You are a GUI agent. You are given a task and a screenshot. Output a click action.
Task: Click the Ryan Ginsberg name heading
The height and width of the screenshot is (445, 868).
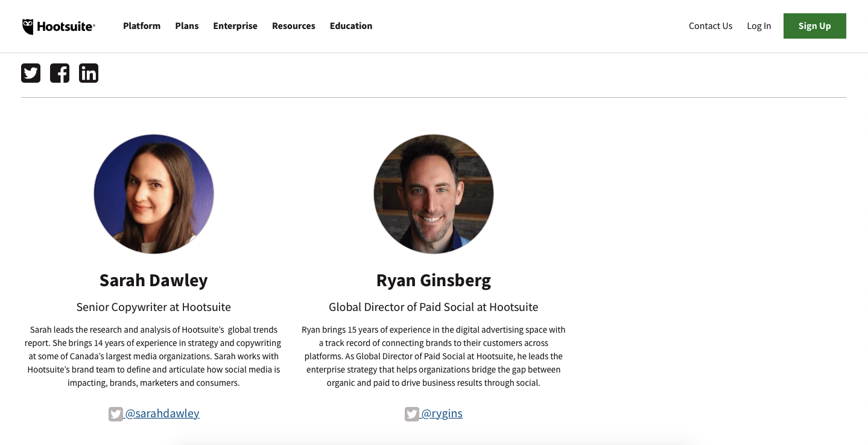[433, 280]
